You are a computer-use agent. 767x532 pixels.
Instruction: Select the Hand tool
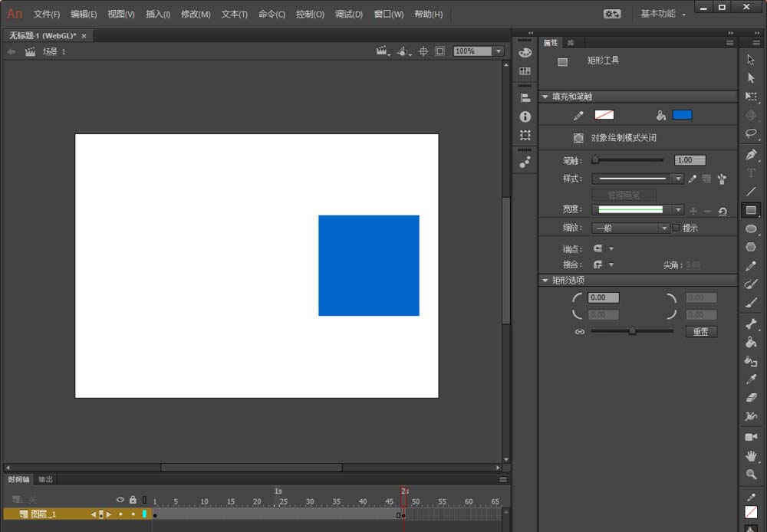point(751,456)
